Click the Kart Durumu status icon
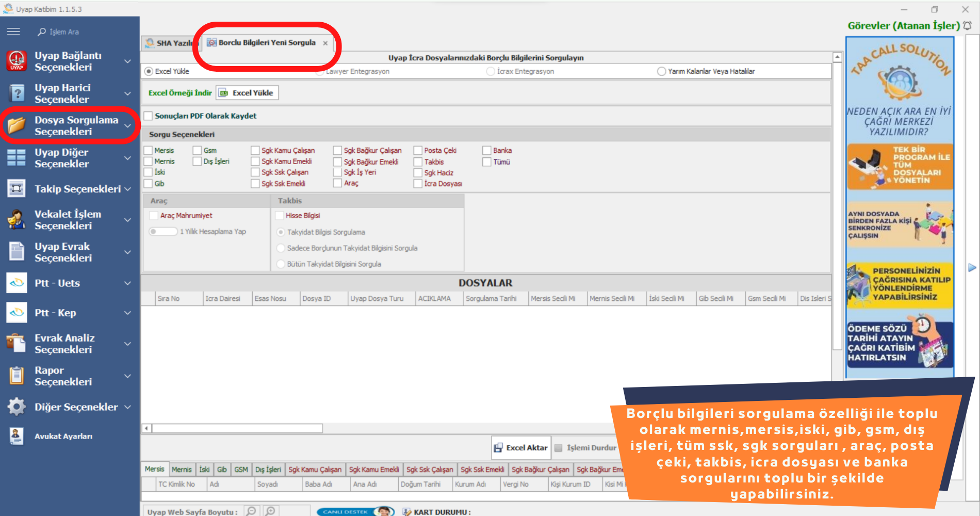Screen dimensions: 980x516 click(x=407, y=512)
